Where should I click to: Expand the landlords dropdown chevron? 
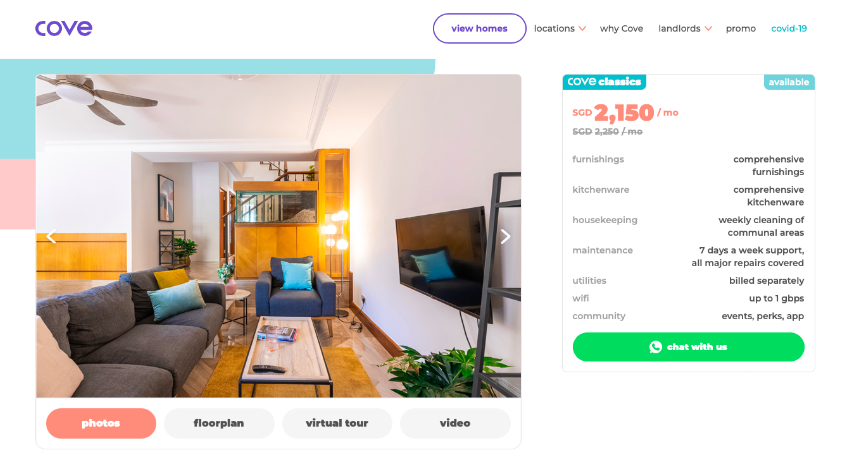[708, 29]
